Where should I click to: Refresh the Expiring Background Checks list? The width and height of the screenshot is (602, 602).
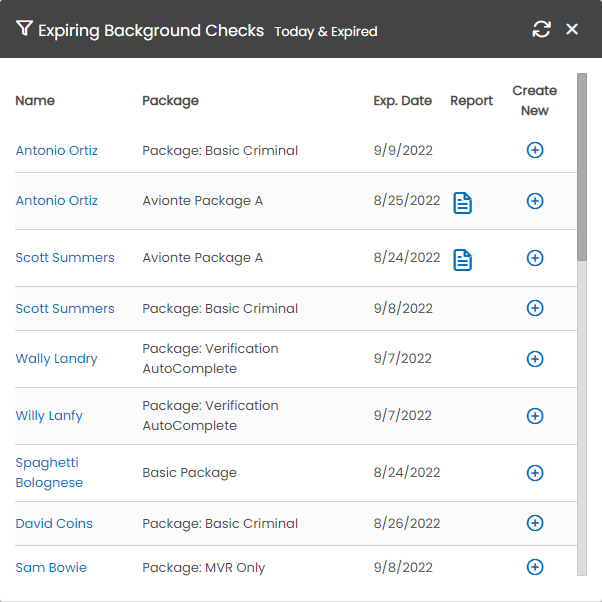click(x=541, y=29)
